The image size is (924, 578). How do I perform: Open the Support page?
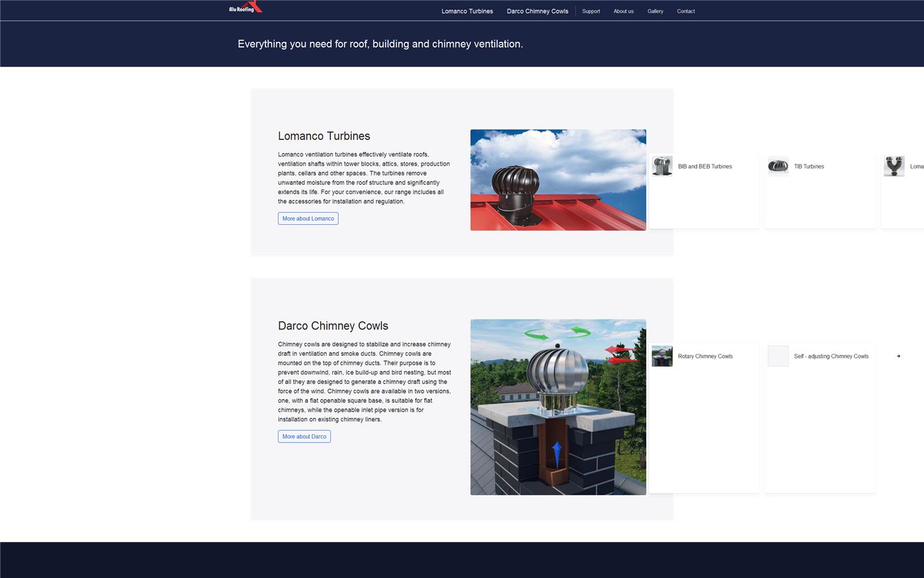590,11
